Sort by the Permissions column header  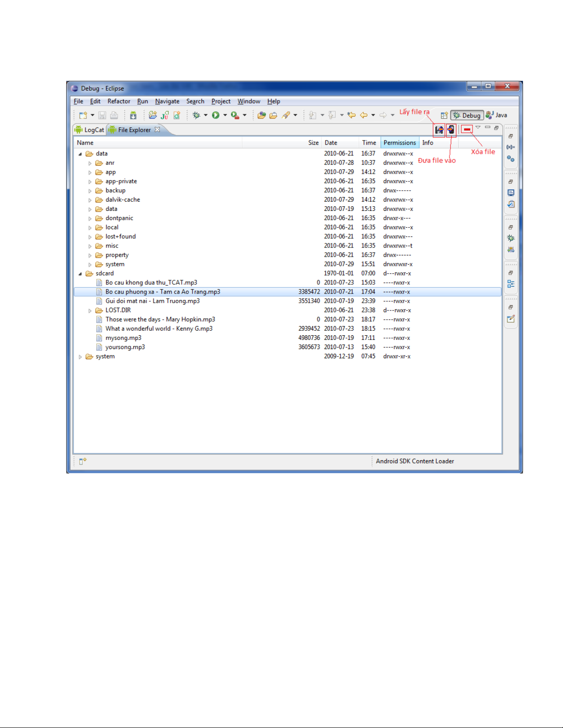(399, 143)
